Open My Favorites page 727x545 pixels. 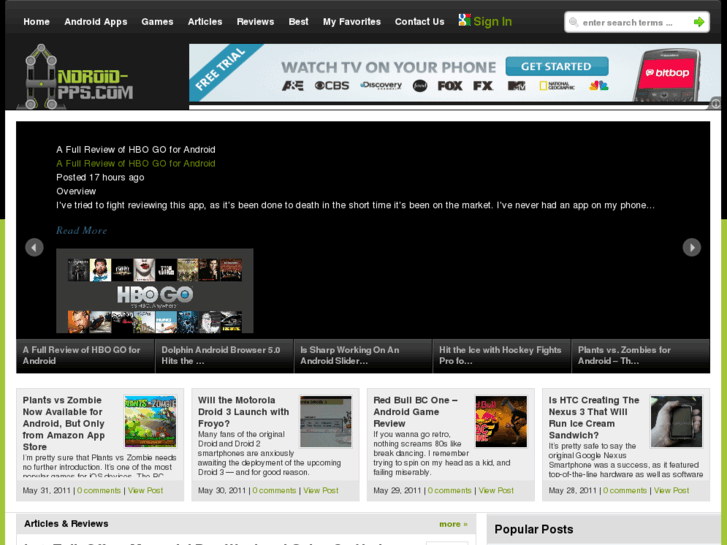pos(351,22)
